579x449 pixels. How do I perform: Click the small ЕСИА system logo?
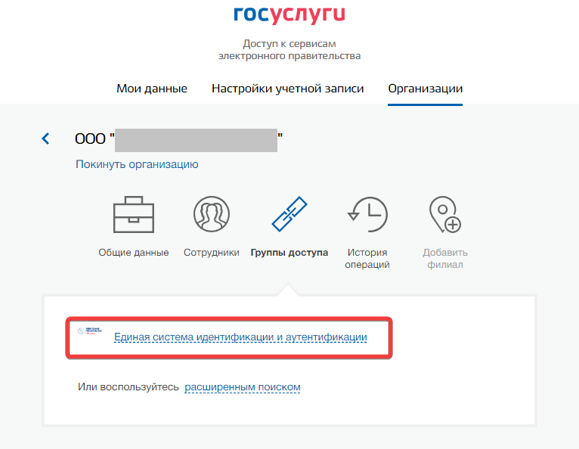pos(89,331)
